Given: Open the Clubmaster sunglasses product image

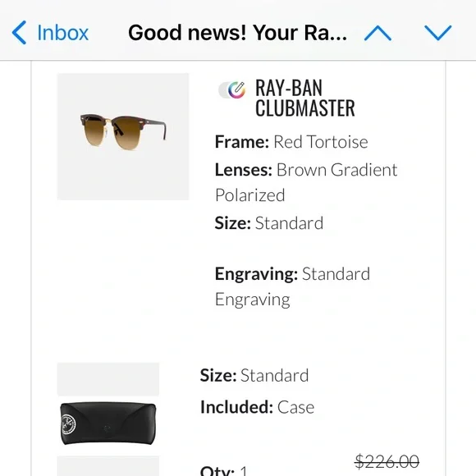Looking at the screenshot, I should pyautogui.click(x=123, y=136).
